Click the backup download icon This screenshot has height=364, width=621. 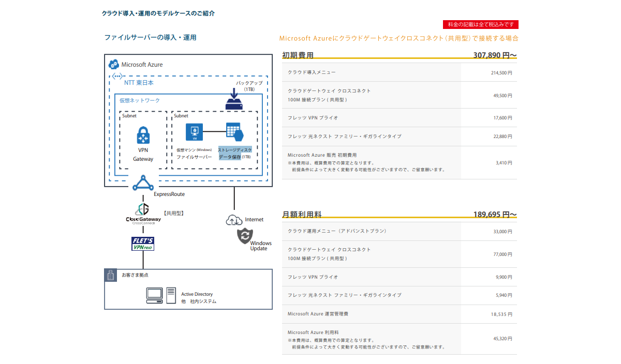pyautogui.click(x=234, y=100)
